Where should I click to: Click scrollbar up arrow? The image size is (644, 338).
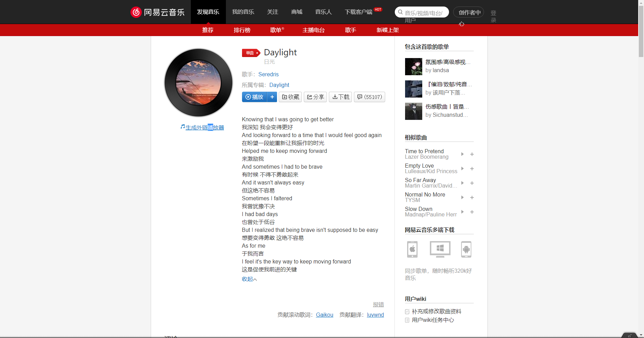tap(641, 2)
